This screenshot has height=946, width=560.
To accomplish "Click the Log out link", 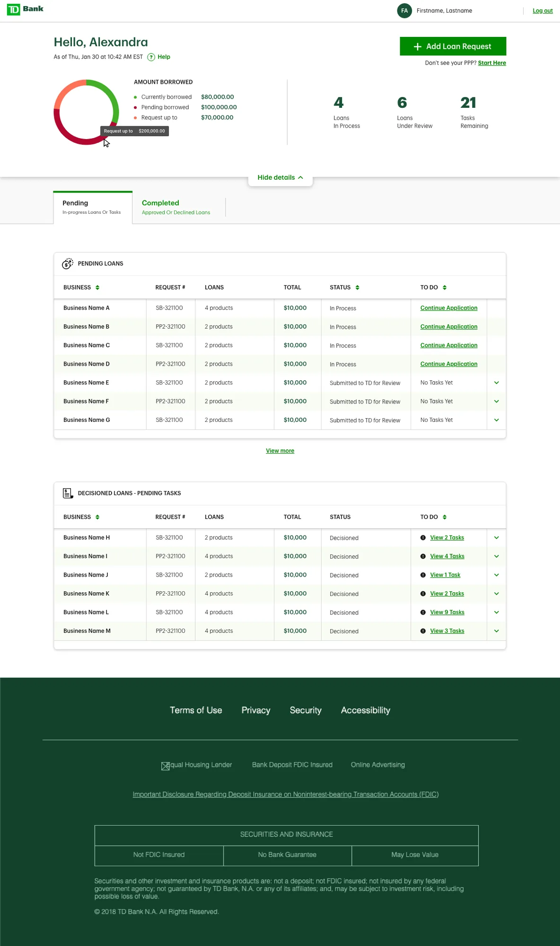I will [x=542, y=11].
